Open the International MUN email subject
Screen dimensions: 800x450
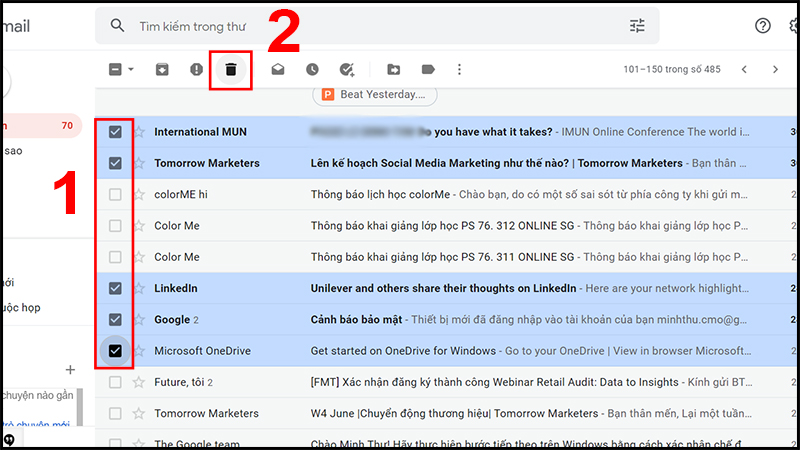(431, 132)
